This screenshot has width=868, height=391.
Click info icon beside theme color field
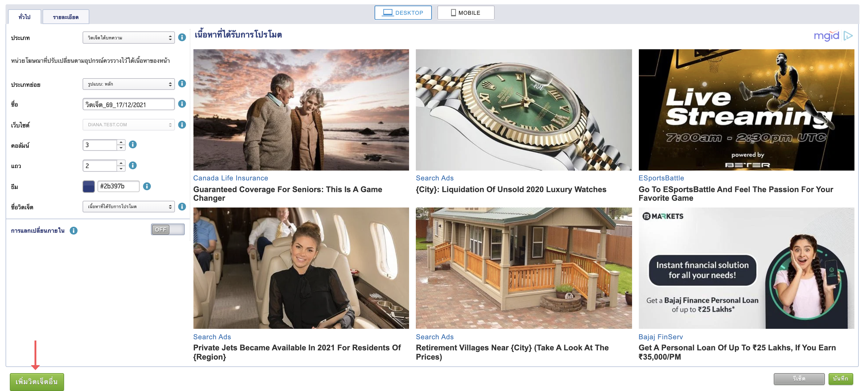(147, 186)
